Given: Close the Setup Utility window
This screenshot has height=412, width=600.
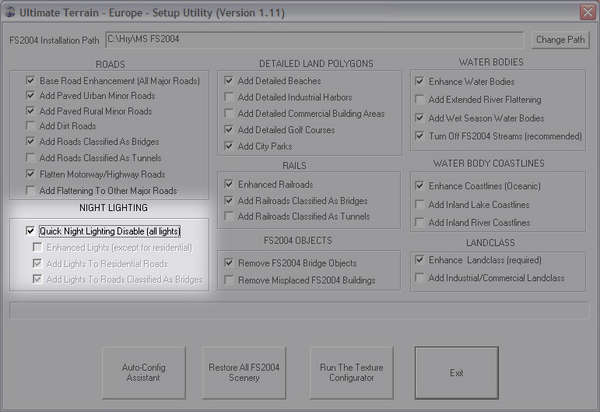Looking at the screenshot, I should (587, 12).
